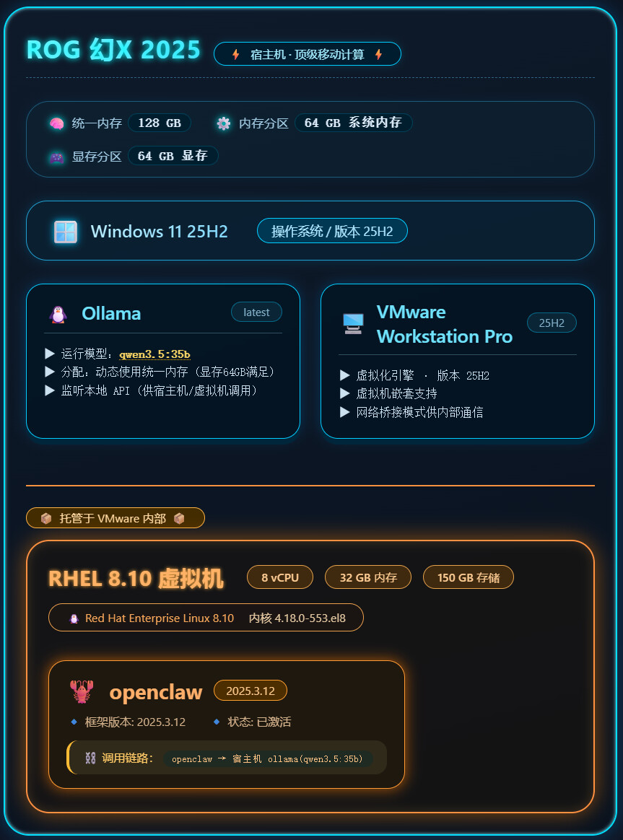Image resolution: width=623 pixels, height=840 pixels.
Task: Click the package box icon before 托管于 VMware
Action: (x=46, y=518)
